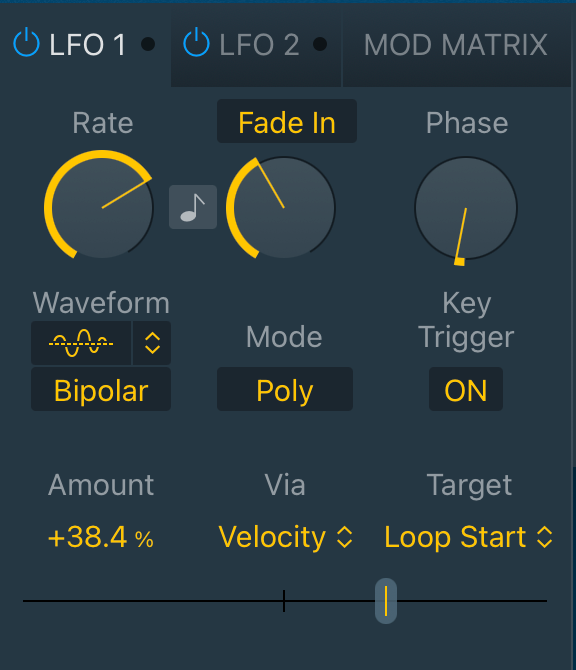Open the Target Loop Start dropdown
The image size is (576, 670).
coord(469,537)
